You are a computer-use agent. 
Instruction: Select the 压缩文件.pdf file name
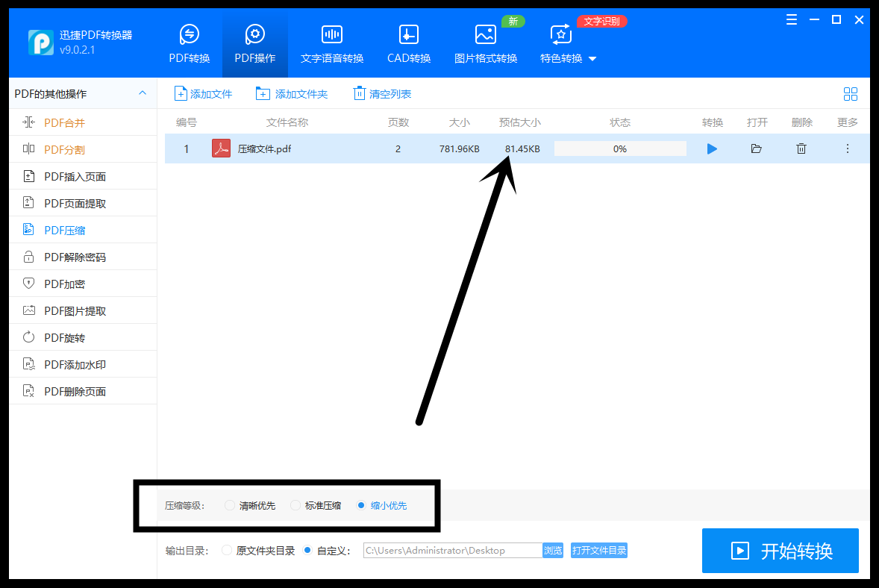(x=264, y=148)
